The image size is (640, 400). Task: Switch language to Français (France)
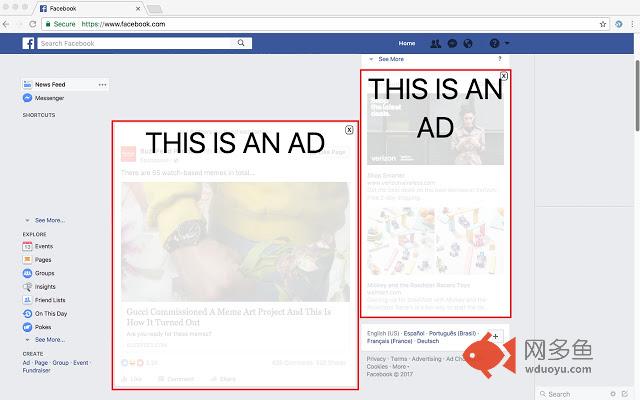tap(389, 341)
